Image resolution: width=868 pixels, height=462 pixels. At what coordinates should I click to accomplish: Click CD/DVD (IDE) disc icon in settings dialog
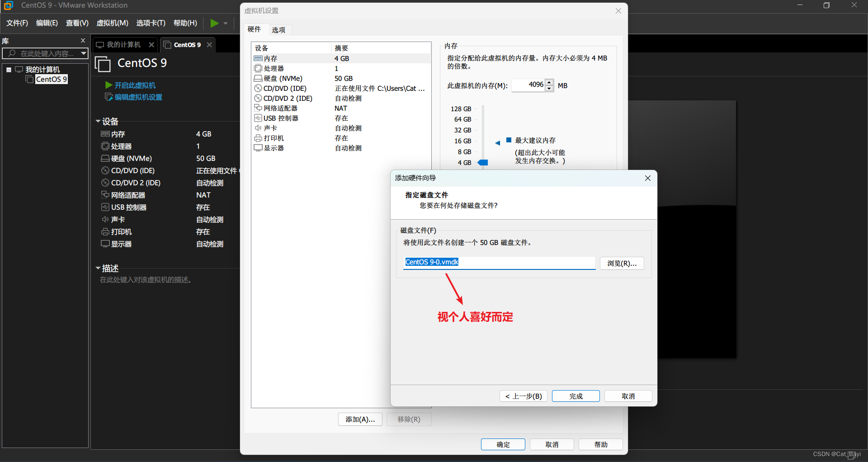coord(258,88)
